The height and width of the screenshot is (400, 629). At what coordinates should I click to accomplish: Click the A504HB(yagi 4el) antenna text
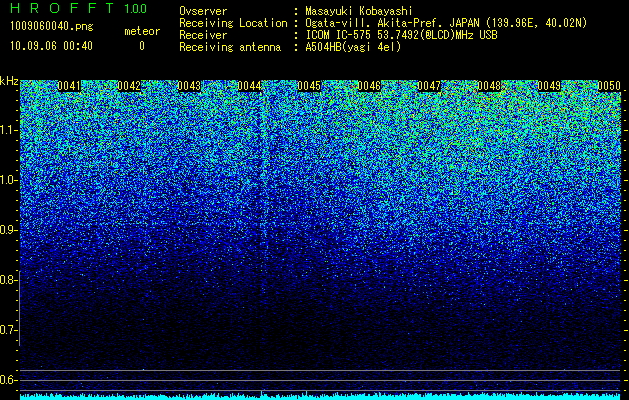(x=353, y=47)
